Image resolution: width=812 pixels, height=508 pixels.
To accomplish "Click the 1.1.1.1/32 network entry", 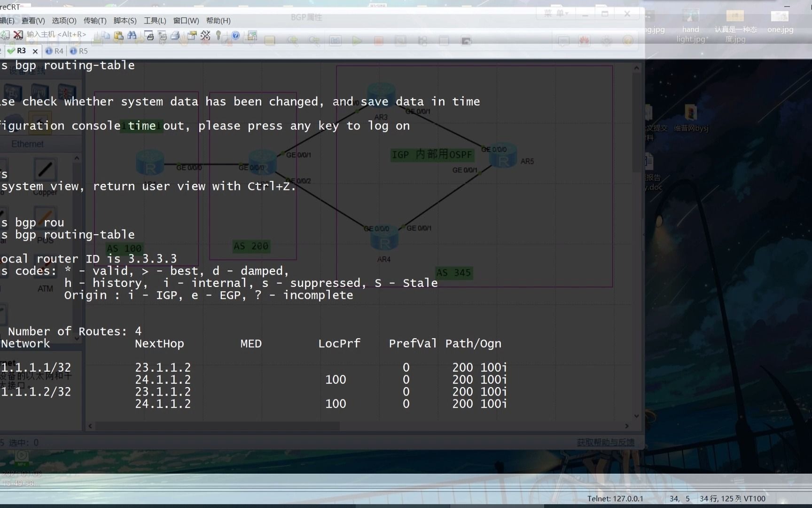I will (x=36, y=367).
